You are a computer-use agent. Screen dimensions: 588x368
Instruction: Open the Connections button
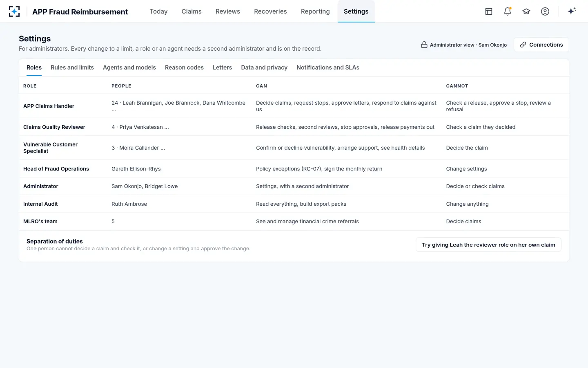coord(541,45)
